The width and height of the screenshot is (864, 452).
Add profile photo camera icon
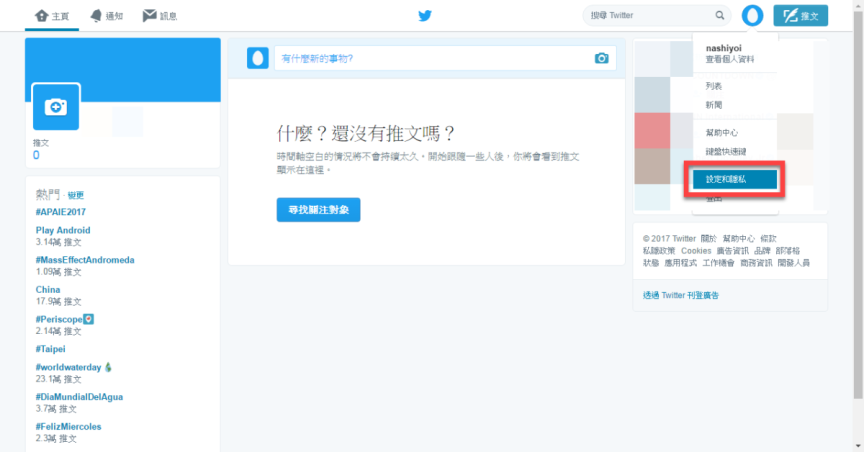pyautogui.click(x=56, y=106)
